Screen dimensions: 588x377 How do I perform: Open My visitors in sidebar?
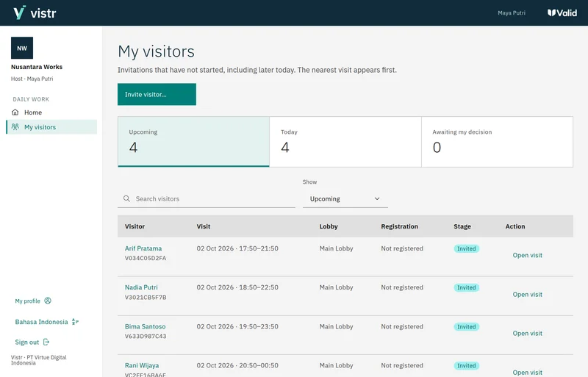coord(51,127)
